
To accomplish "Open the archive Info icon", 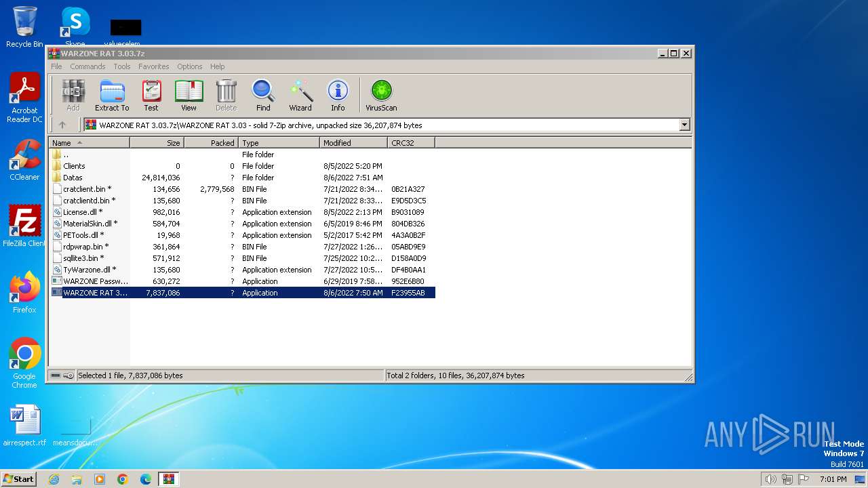I will (x=338, y=95).
